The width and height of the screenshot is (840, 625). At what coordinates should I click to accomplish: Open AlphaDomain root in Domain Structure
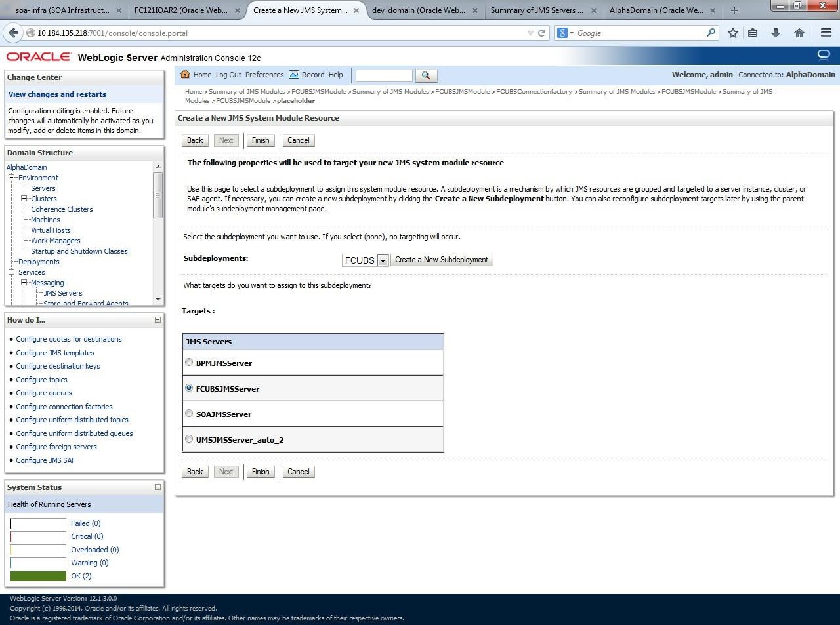[x=27, y=167]
